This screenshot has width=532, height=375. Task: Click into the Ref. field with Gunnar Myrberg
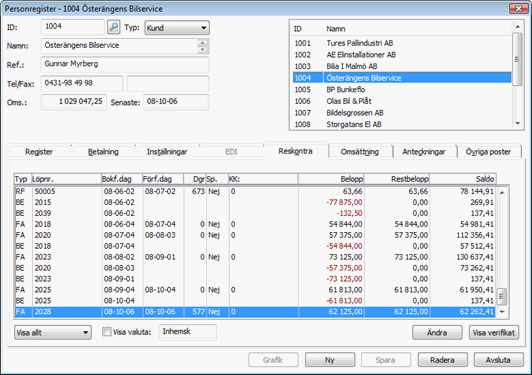click(125, 64)
